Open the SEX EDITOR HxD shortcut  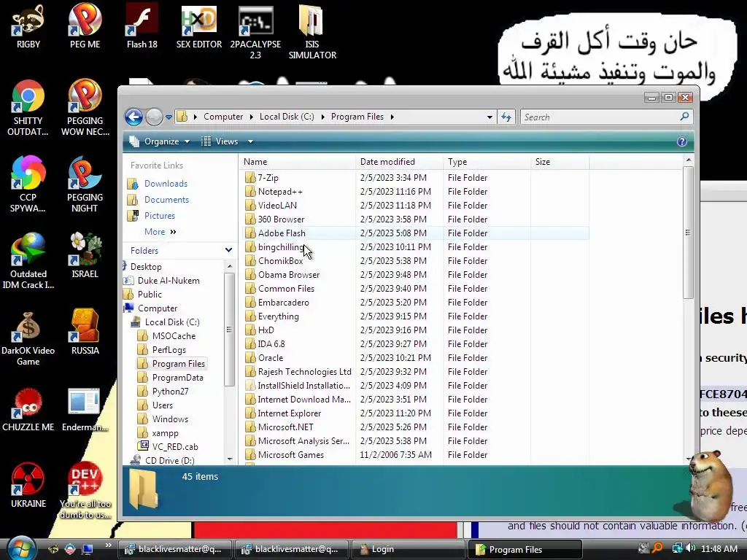click(x=199, y=26)
